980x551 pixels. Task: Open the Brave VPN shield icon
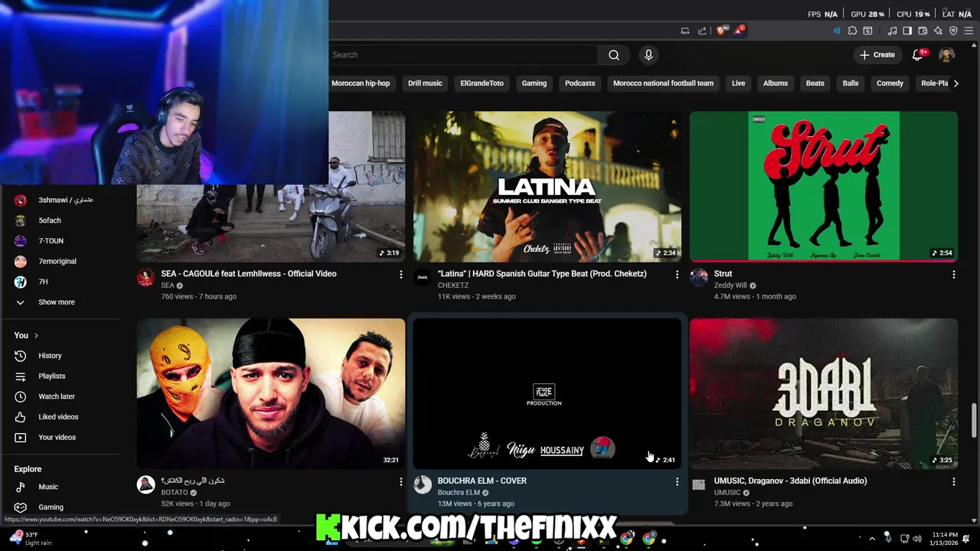tap(953, 31)
